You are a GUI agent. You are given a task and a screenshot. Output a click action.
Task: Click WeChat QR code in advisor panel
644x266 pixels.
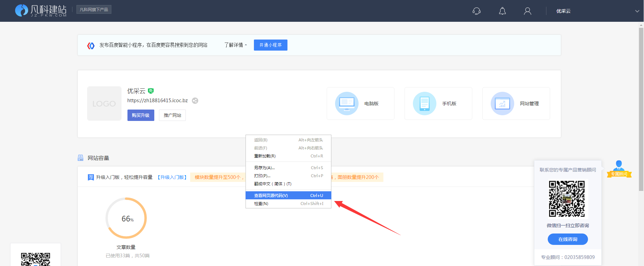[x=567, y=199]
